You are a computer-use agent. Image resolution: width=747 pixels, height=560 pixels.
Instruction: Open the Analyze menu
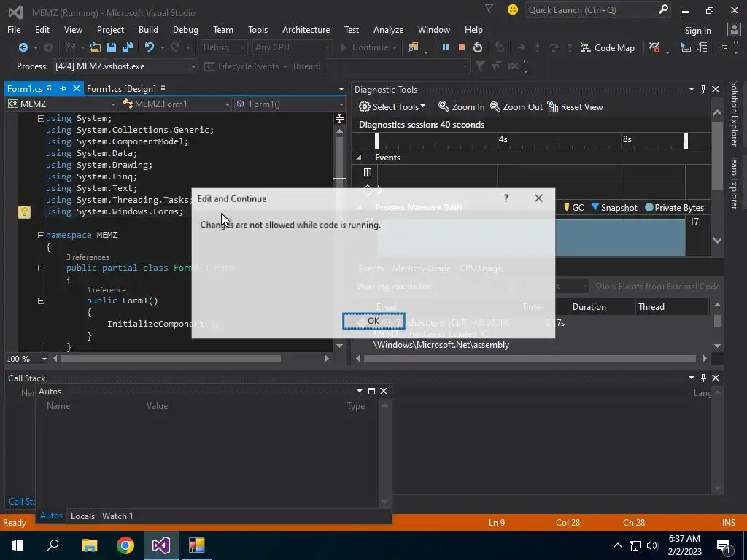click(388, 29)
